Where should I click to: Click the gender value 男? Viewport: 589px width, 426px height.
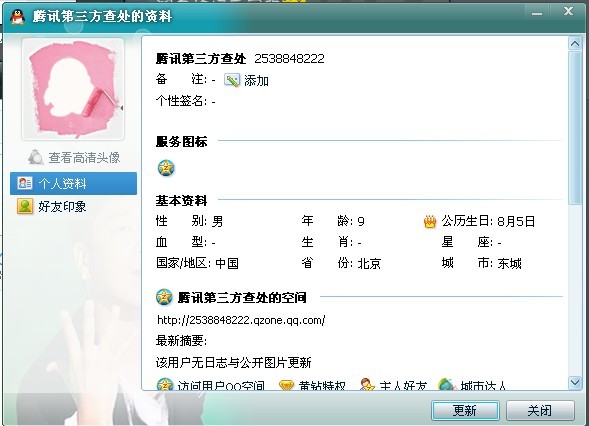coord(217,221)
